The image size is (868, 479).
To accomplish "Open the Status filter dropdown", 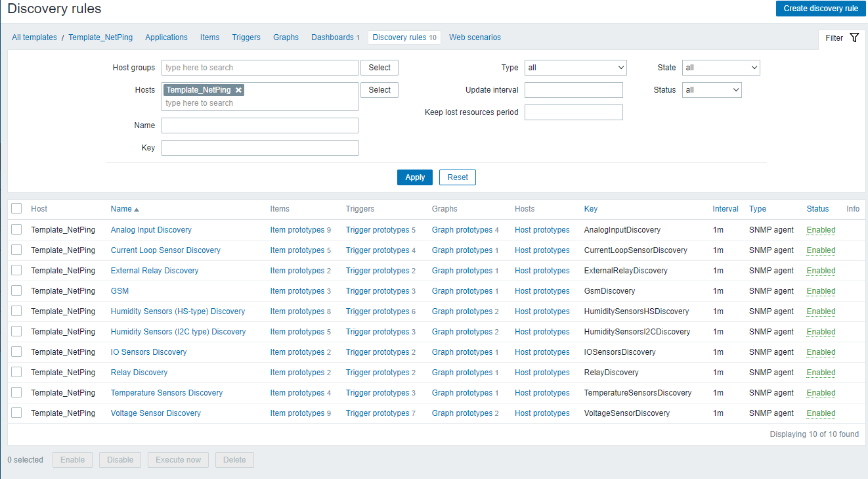I will [x=711, y=90].
